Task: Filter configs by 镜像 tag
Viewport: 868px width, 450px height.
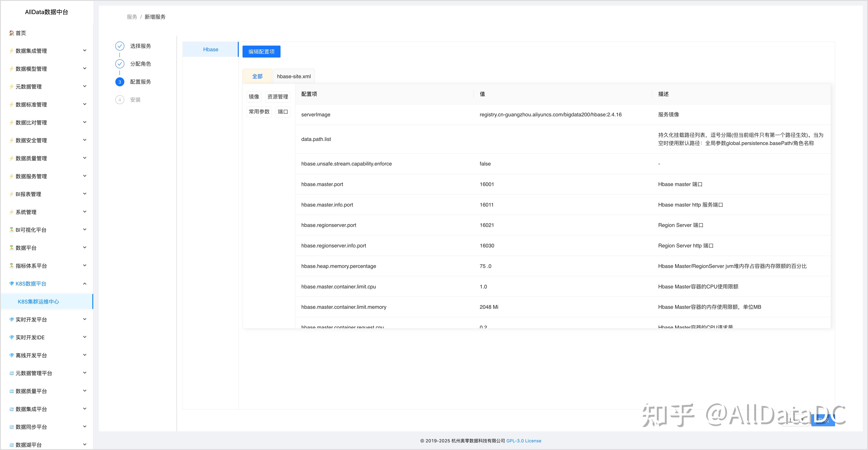Action: point(254,97)
